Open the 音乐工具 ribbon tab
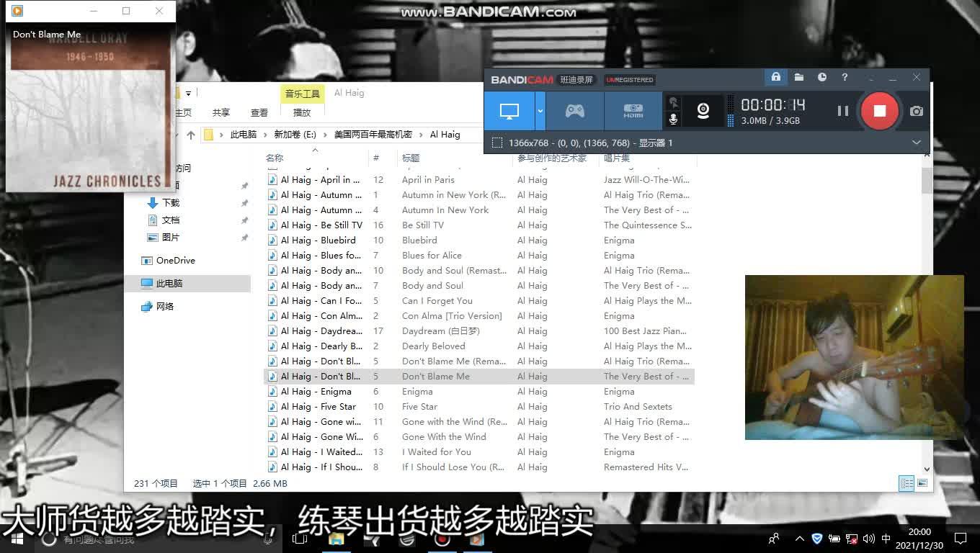The width and height of the screenshot is (980, 553). [302, 94]
